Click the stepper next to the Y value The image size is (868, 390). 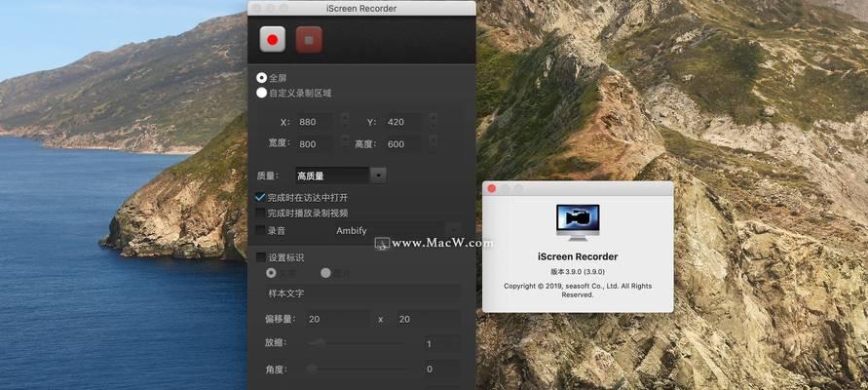(x=433, y=122)
